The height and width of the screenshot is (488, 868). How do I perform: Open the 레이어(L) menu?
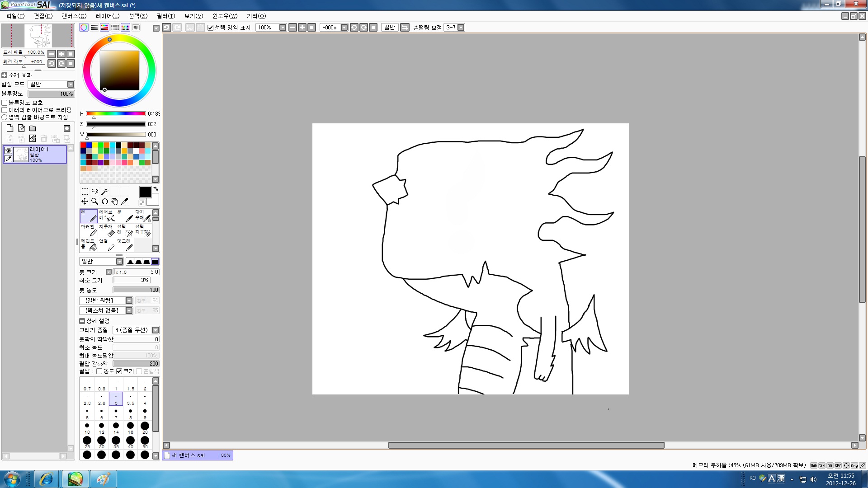pyautogui.click(x=108, y=16)
